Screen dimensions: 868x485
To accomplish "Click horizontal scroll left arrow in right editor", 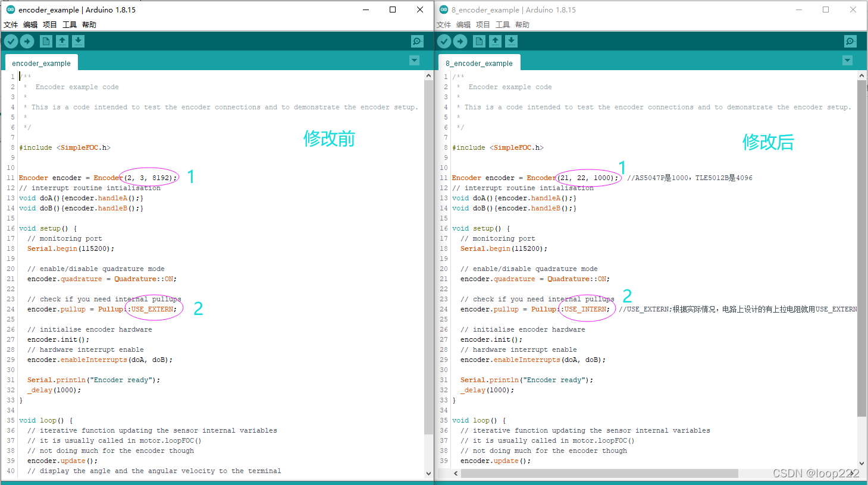I will 456,474.
